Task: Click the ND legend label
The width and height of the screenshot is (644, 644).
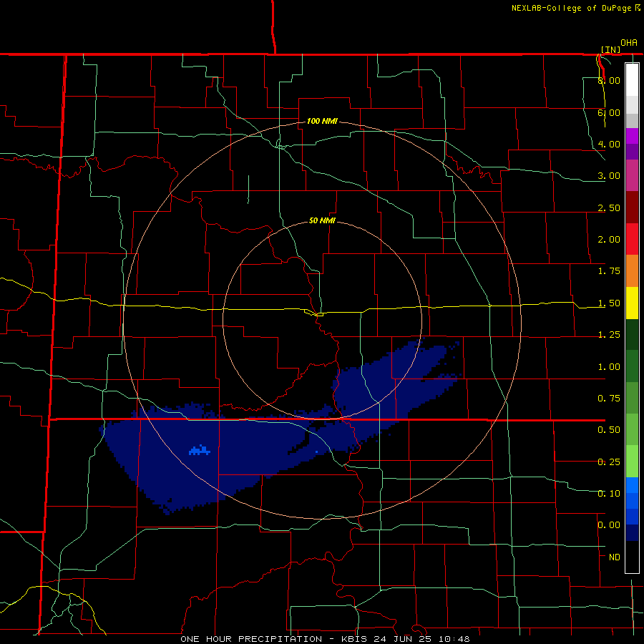Action: [x=615, y=557]
